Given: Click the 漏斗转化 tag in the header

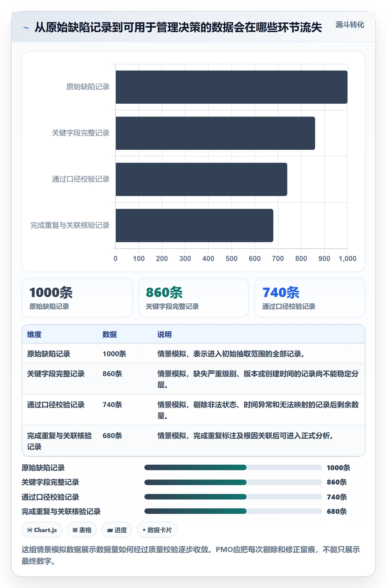Looking at the screenshot, I should pyautogui.click(x=350, y=25).
